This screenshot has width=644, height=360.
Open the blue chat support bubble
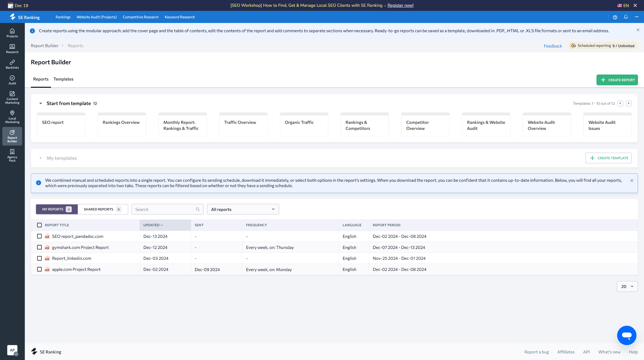point(626,335)
